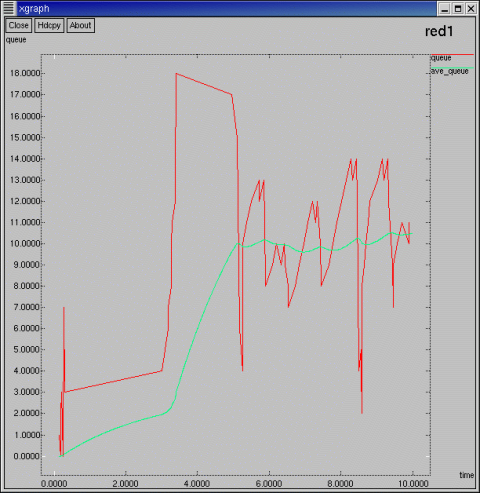Click the green ave_queue legend line
This screenshot has width=480, height=493.
(452, 68)
